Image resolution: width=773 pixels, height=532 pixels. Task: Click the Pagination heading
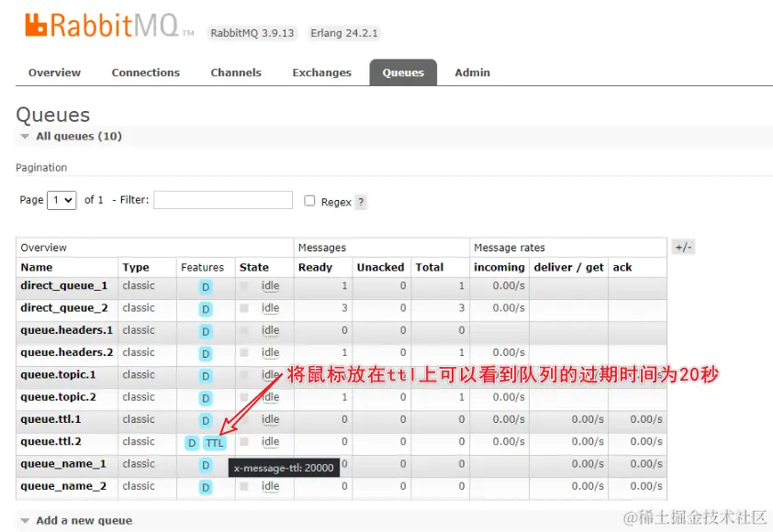coord(41,168)
